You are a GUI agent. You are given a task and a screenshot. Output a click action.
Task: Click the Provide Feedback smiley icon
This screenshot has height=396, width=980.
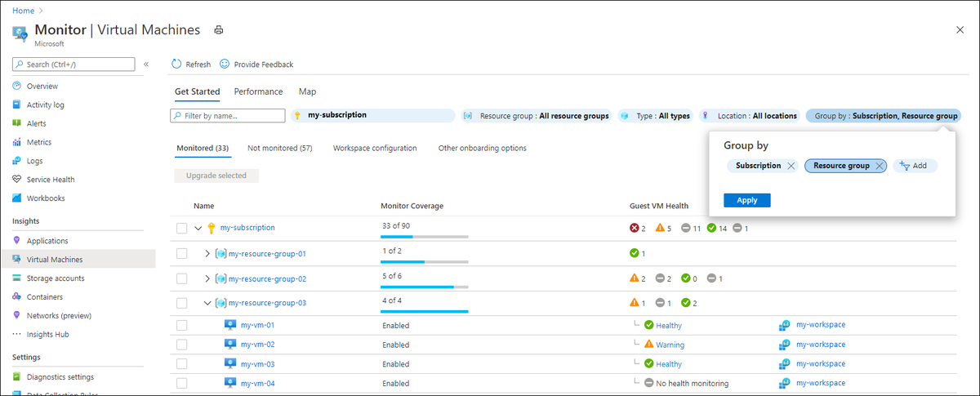(x=225, y=64)
